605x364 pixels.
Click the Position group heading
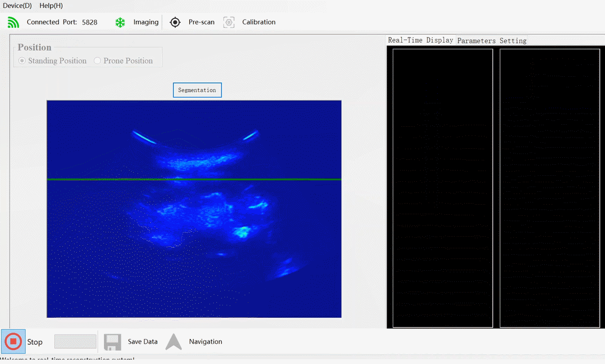pyautogui.click(x=34, y=47)
